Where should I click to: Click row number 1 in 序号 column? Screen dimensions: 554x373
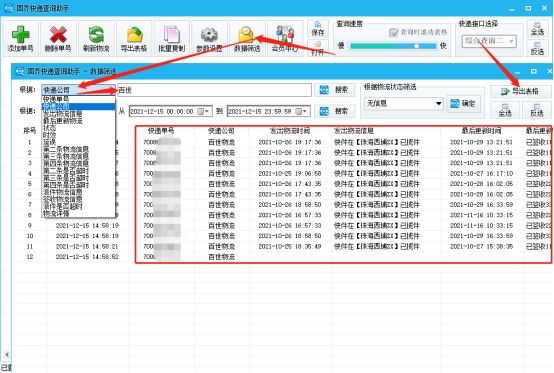click(x=30, y=142)
